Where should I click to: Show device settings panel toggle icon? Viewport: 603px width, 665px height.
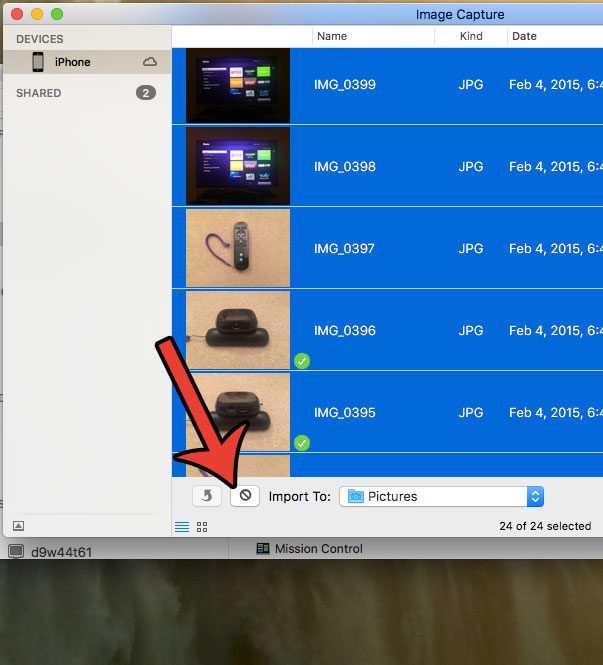[x=18, y=526]
